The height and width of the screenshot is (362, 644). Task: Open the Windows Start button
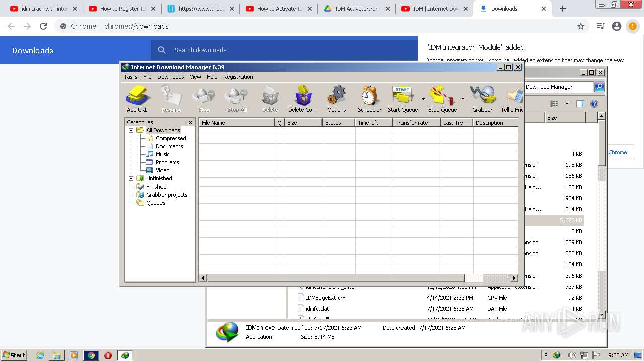point(14,355)
